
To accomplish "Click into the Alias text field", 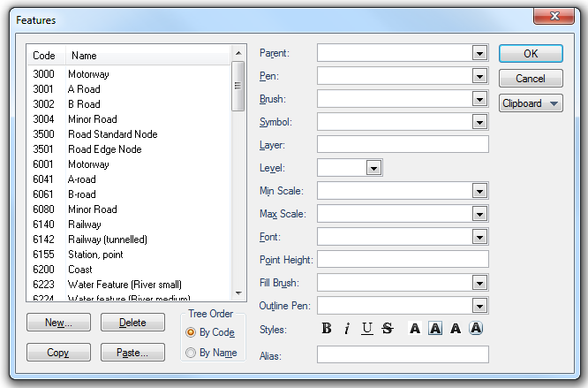I will [403, 354].
